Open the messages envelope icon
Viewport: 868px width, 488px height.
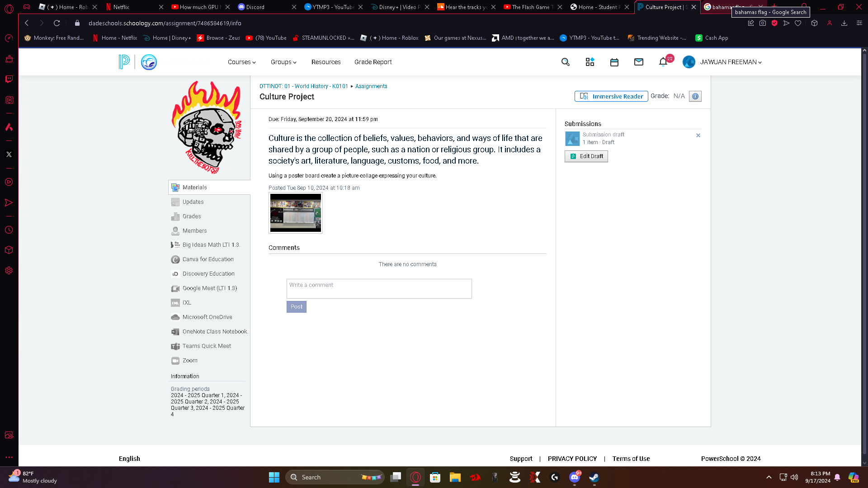[638, 62]
